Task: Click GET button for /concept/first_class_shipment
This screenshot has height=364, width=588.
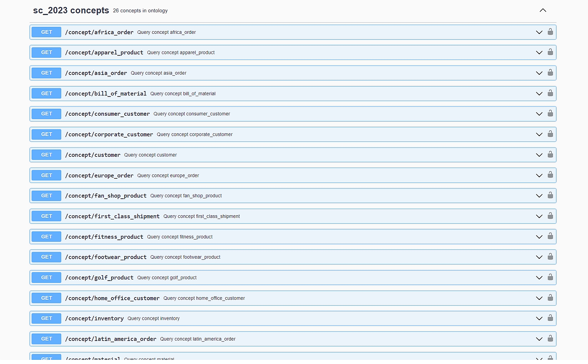Action: click(x=47, y=216)
